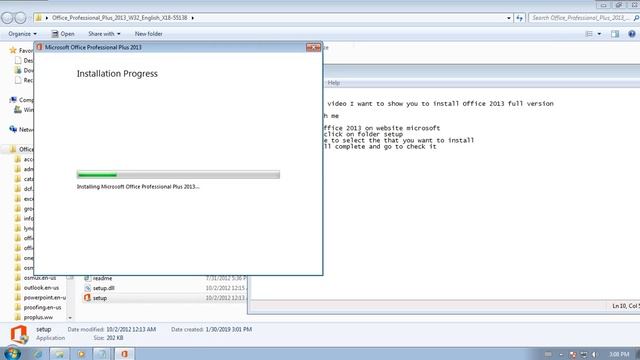This screenshot has width=640, height=360.
Task: Switch to Windows Explorer taskbar button
Action: (x=60, y=354)
